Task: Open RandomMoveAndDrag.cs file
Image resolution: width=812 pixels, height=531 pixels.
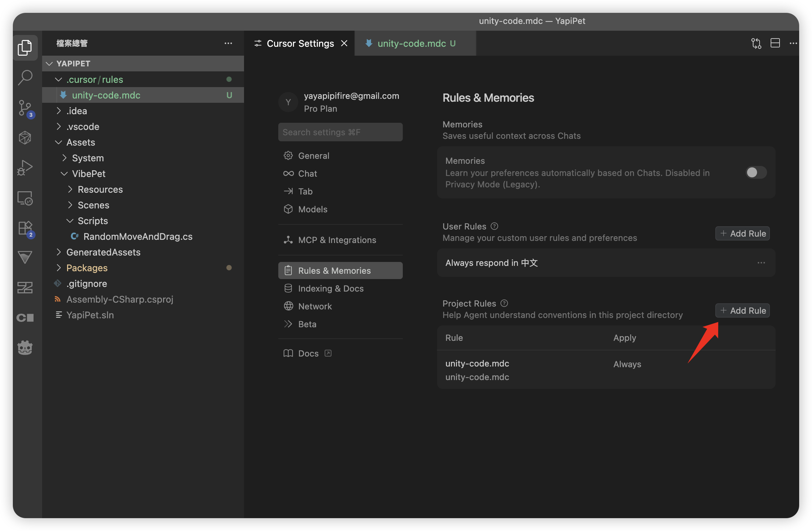Action: (x=143, y=236)
